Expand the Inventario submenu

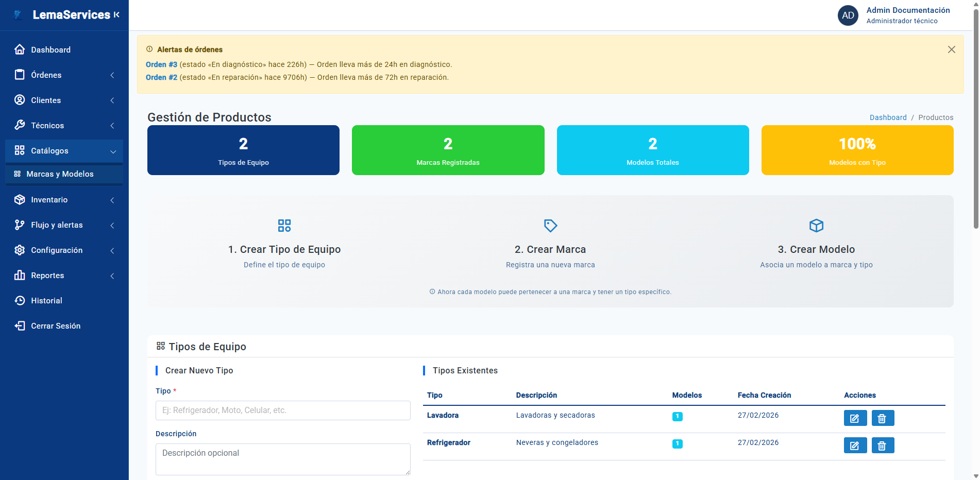64,200
